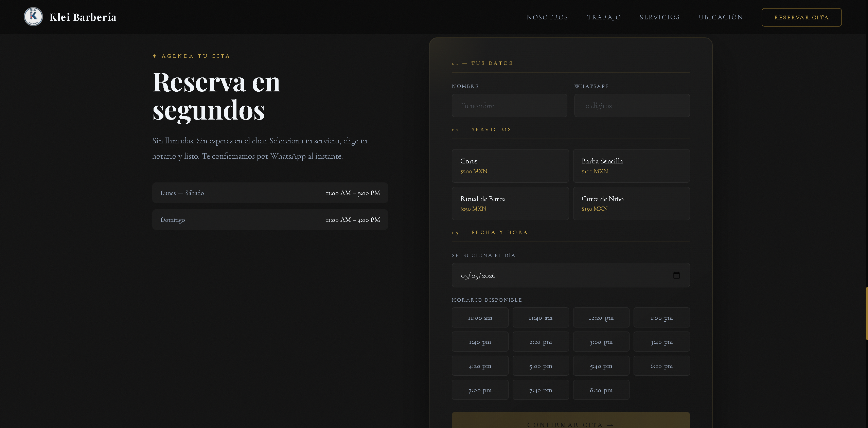Pick the 8:20 pm time slot
The height and width of the screenshot is (428, 868).
pyautogui.click(x=601, y=390)
